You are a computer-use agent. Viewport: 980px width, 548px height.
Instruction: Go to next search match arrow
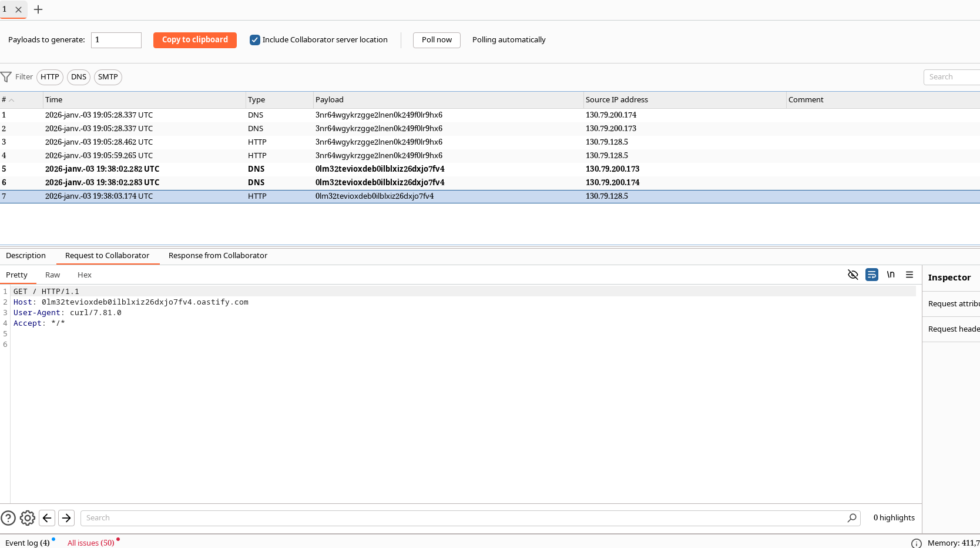[x=66, y=518]
